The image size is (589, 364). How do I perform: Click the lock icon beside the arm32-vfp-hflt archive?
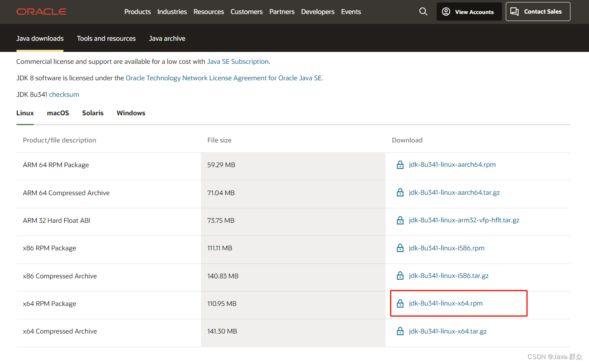pos(400,220)
